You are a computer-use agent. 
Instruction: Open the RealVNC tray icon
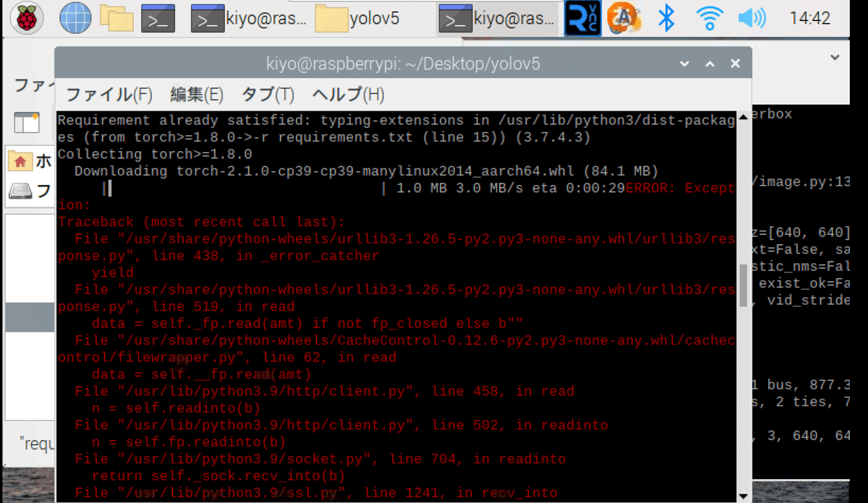click(x=583, y=19)
